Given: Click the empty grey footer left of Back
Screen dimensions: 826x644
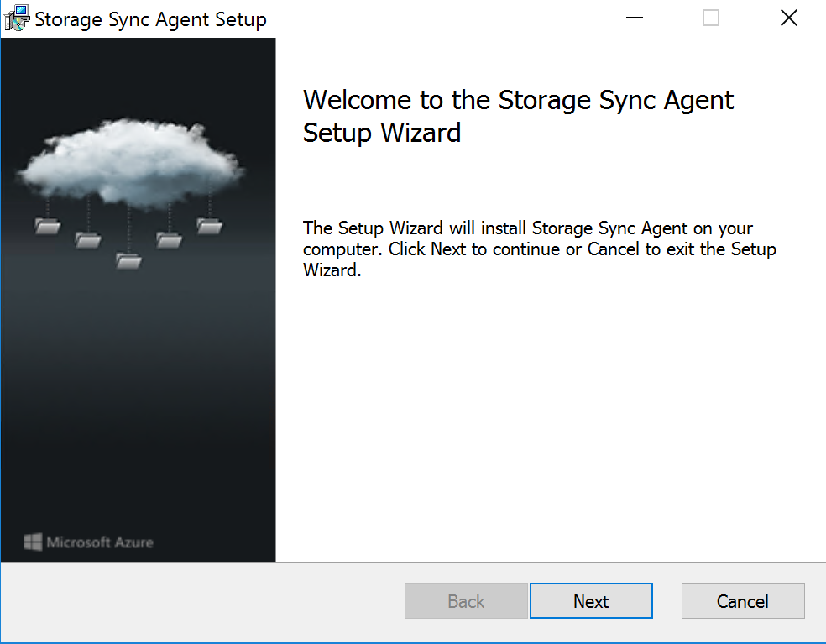Looking at the screenshot, I should coord(201,601).
